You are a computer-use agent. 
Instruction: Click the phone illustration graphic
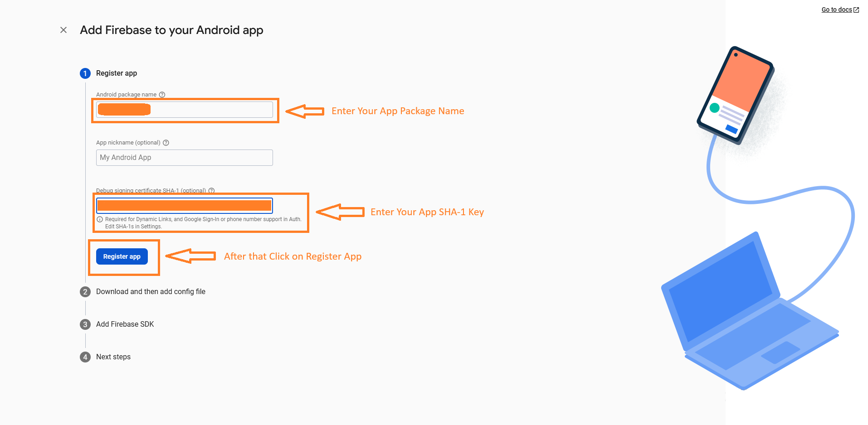click(735, 95)
